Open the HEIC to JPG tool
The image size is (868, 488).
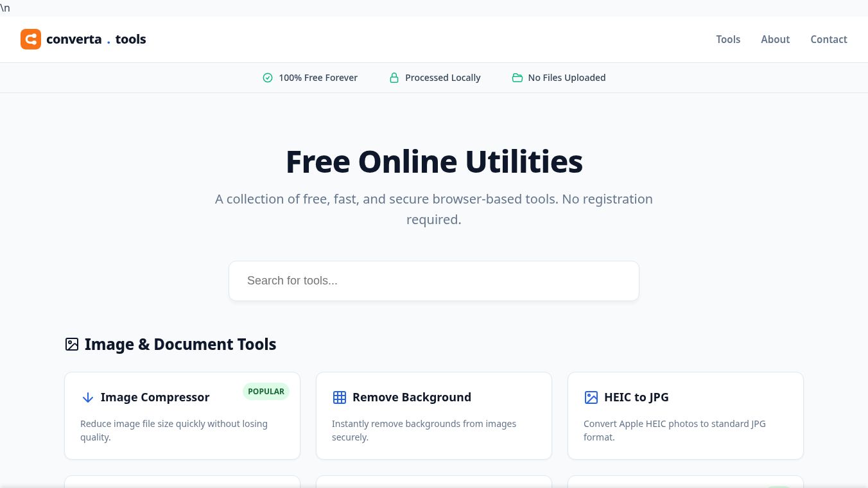tap(686, 415)
